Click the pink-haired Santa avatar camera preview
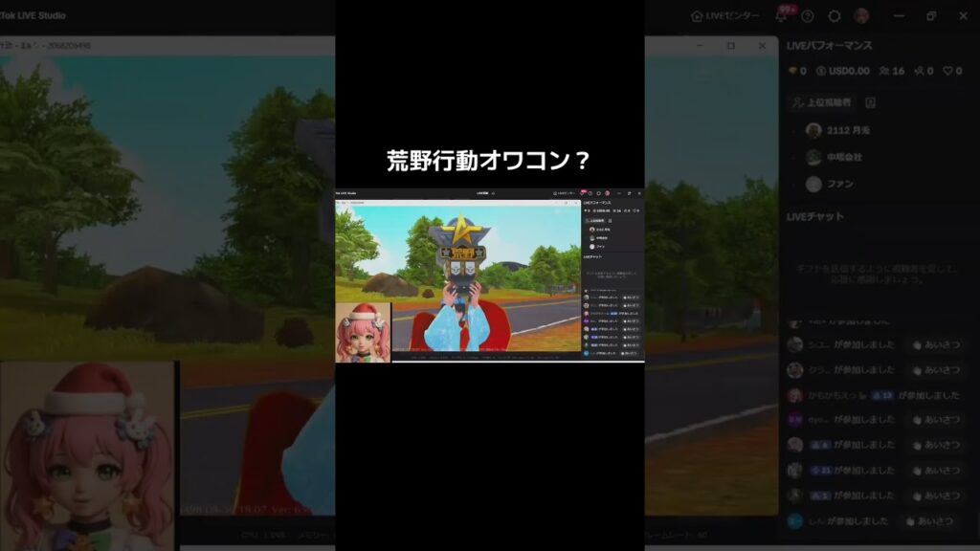The image size is (980, 551). click(x=87, y=455)
